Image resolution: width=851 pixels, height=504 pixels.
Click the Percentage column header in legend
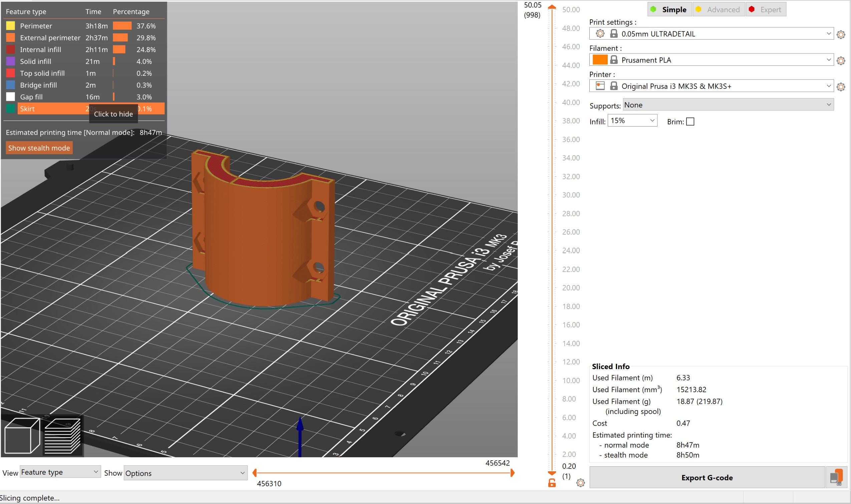coord(131,12)
